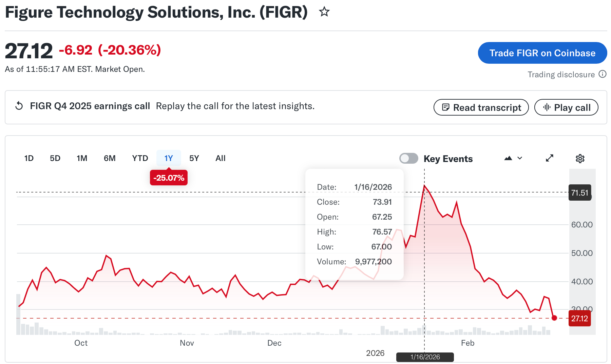The width and height of the screenshot is (611, 364).
Task: Click Trade FIGR on Coinbase
Action: (542, 53)
